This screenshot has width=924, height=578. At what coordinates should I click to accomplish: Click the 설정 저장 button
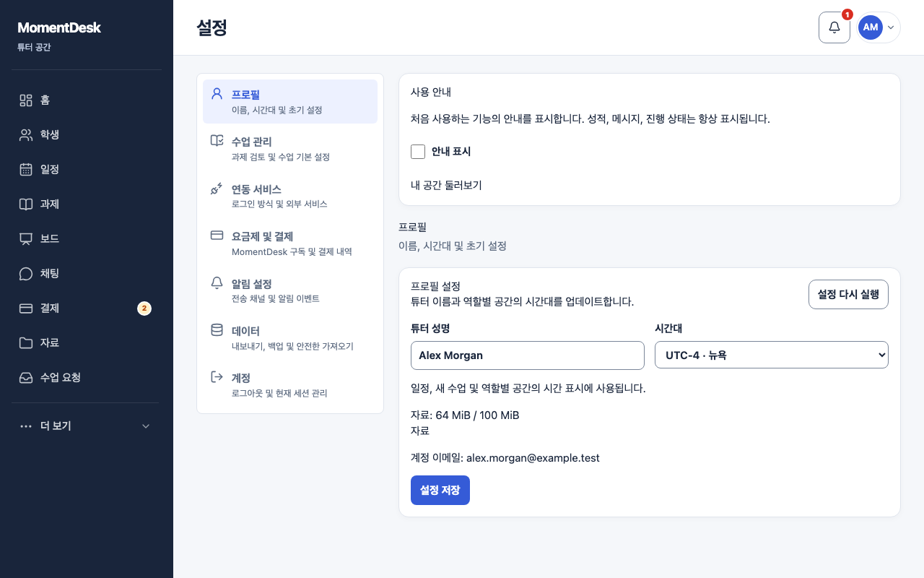click(x=440, y=490)
